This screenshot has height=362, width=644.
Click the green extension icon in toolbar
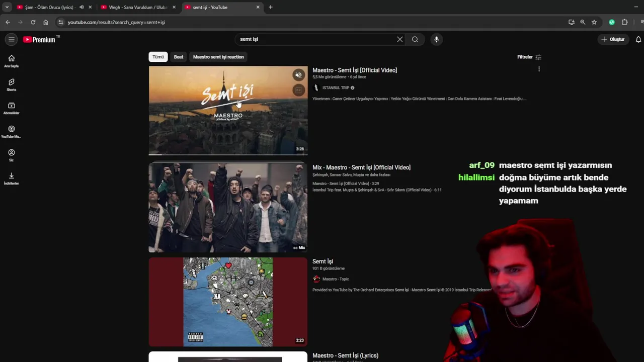(x=612, y=22)
